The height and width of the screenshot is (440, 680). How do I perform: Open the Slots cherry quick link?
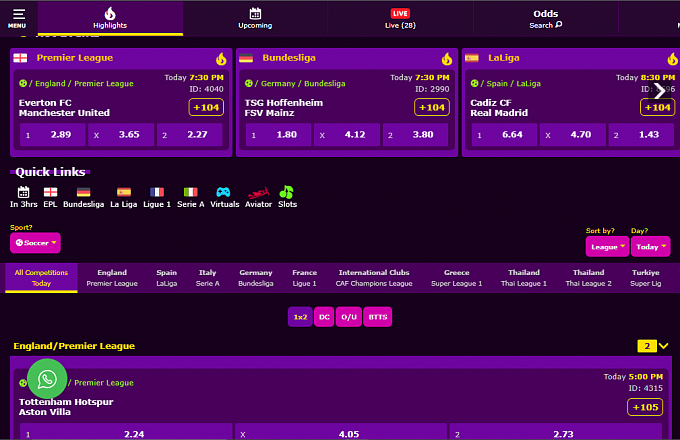pyautogui.click(x=287, y=197)
